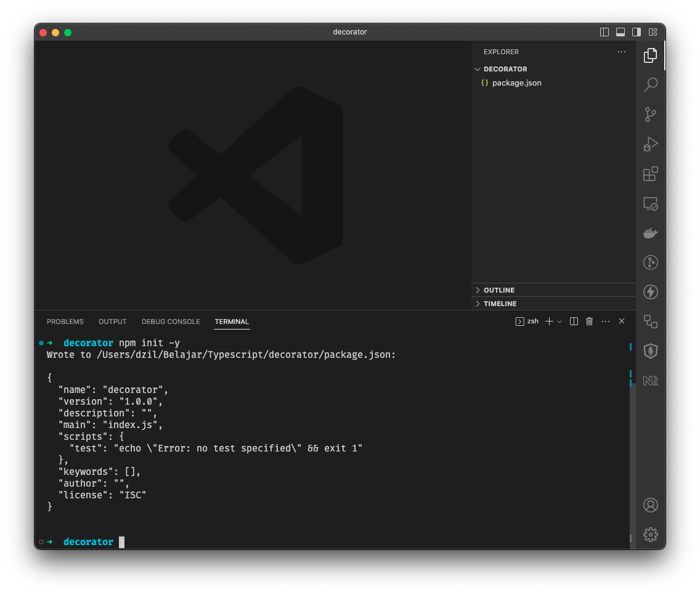The height and width of the screenshot is (595, 700).
Task: Open the Thunder Client lightning icon
Action: (x=651, y=292)
